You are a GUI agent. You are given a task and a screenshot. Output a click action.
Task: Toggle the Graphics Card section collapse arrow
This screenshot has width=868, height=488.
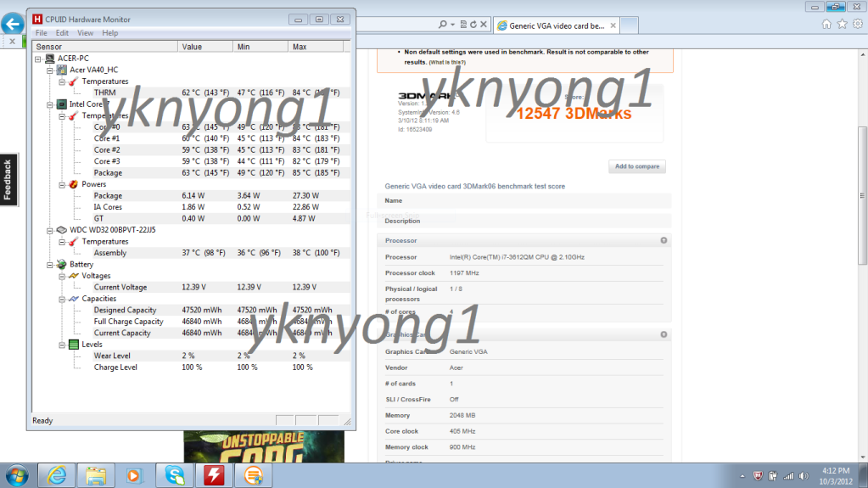664,334
